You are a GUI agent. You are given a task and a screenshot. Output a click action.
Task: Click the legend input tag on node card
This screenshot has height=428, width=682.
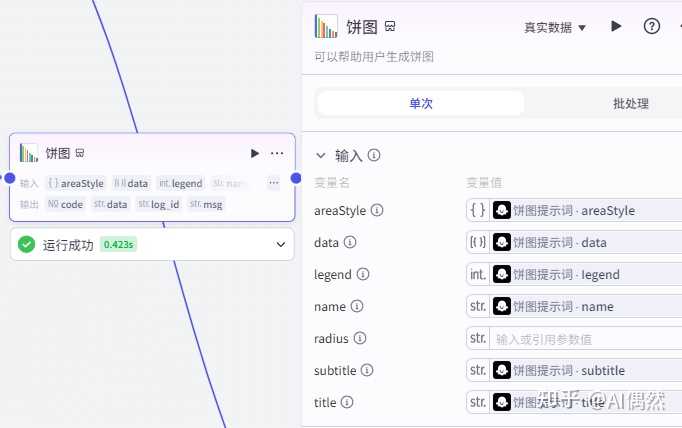(x=181, y=183)
